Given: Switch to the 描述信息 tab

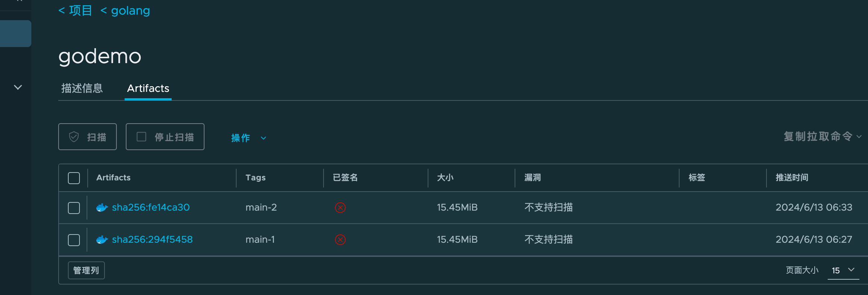Looking at the screenshot, I should [x=82, y=88].
